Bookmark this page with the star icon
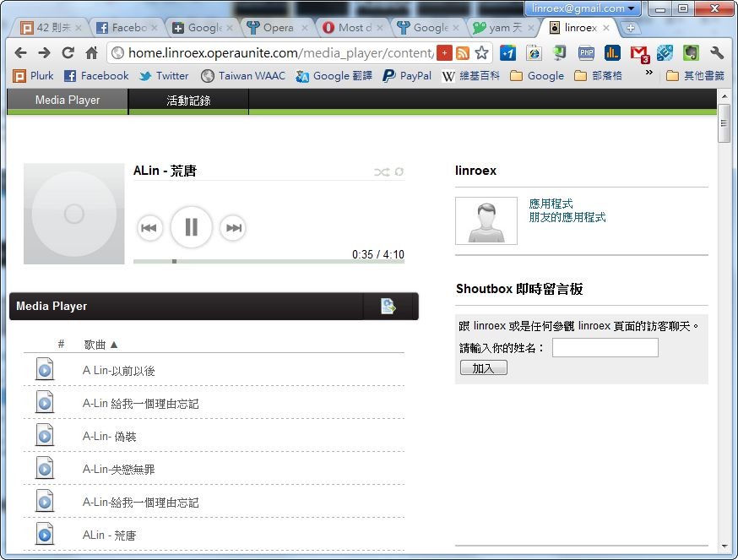This screenshot has width=738, height=560. point(481,52)
